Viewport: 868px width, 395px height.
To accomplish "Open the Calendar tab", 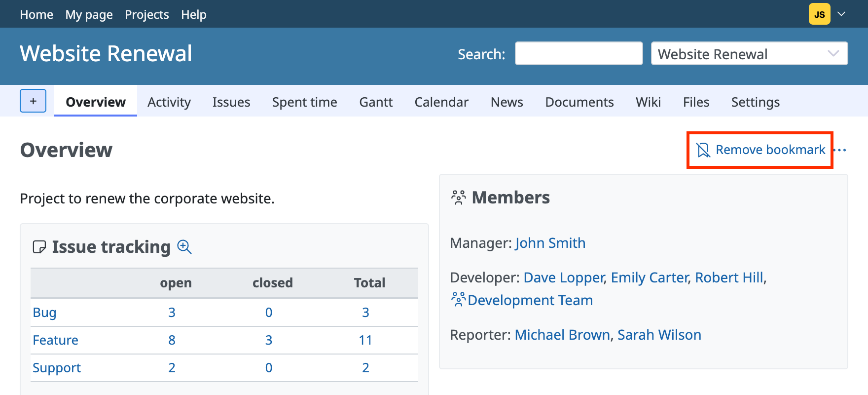I will 441,102.
